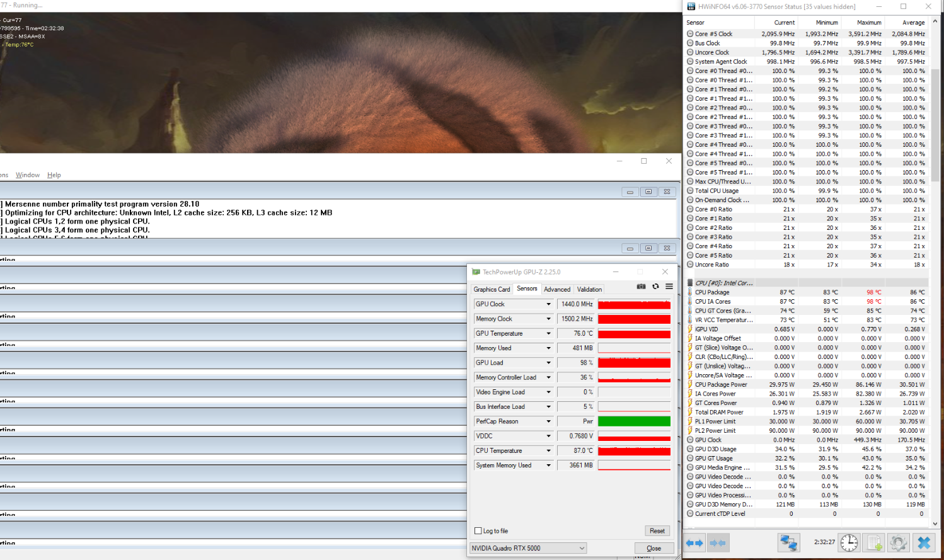Click the GPU Clock value field 1440.0 MHz

576,304
